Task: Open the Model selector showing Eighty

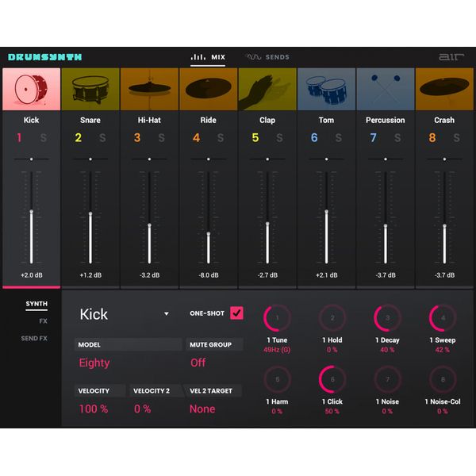Action: [94, 363]
